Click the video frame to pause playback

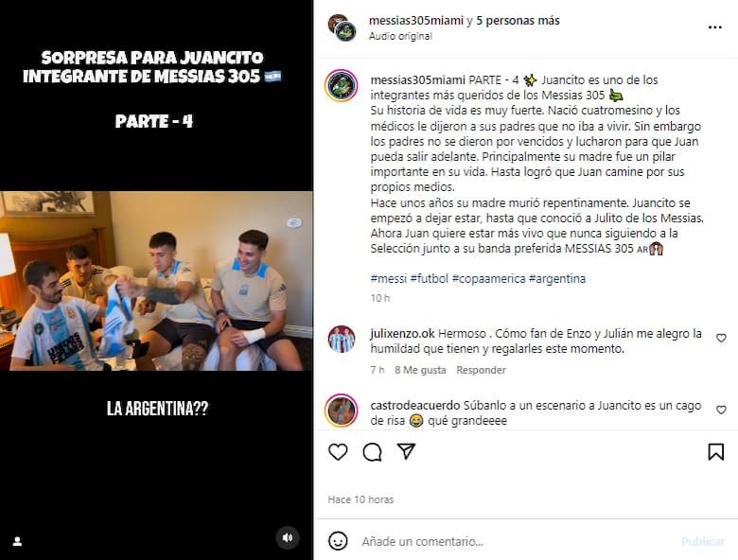(156, 281)
